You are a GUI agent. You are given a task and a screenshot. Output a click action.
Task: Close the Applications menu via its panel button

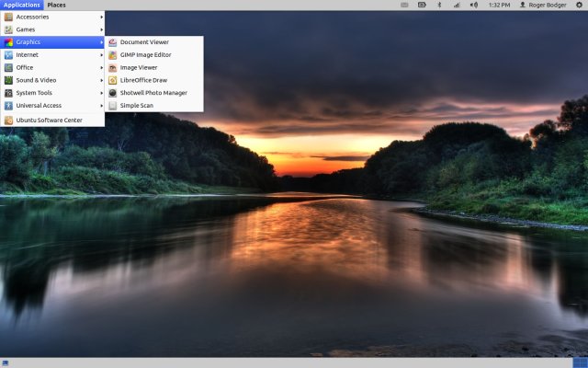21,5
